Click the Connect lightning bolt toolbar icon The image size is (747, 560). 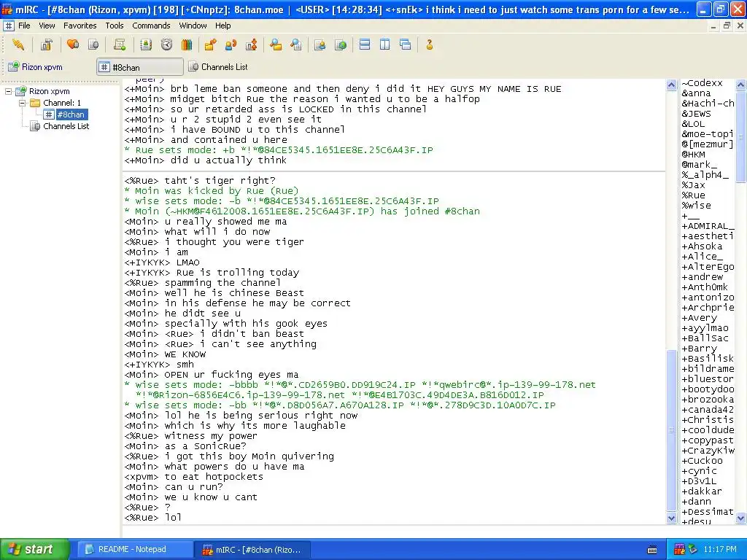pos(18,44)
